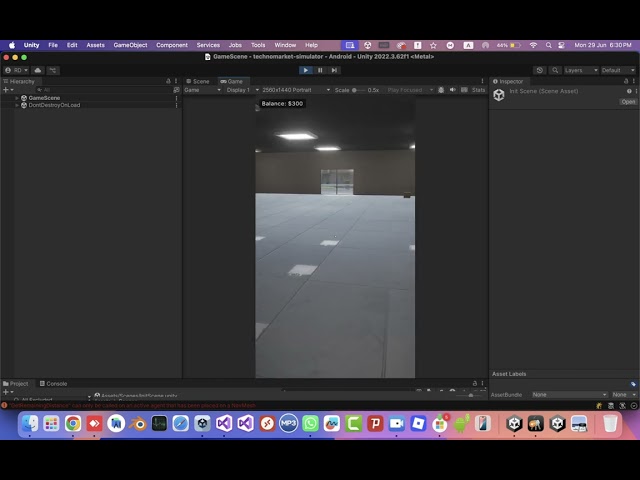This screenshot has height=480, width=640.
Task: Focus the Hierarchy search field
Action: point(103,90)
